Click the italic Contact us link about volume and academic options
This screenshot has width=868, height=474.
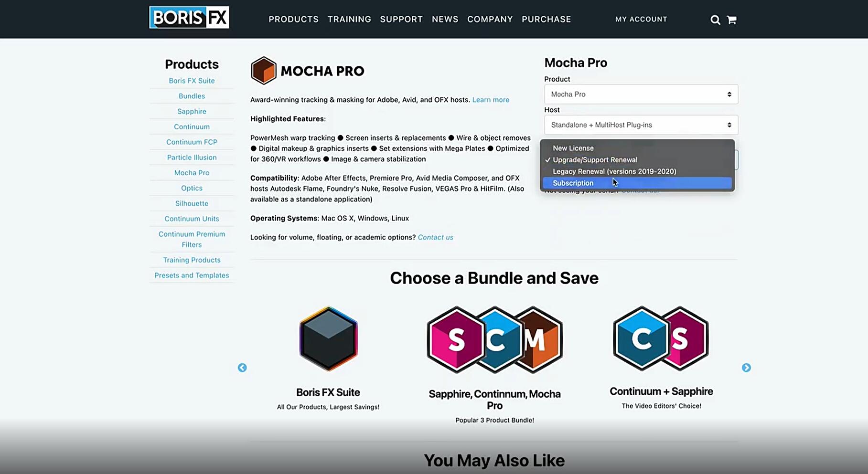435,237
